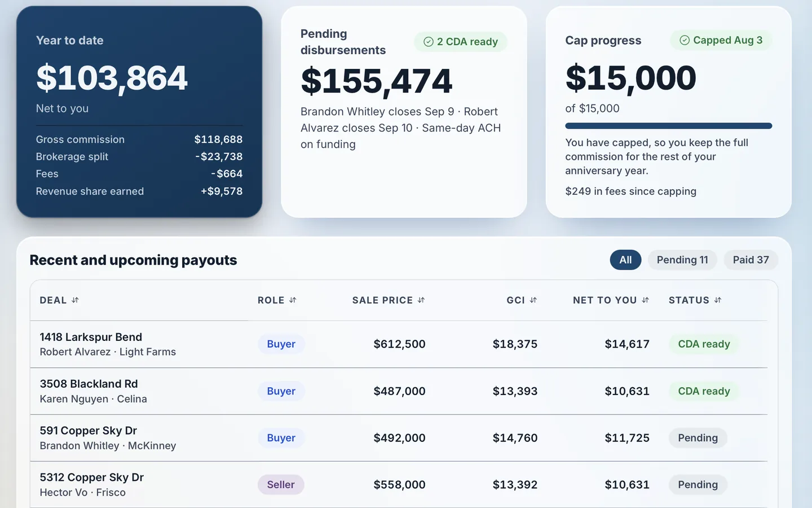Open the 3508 Blackland Rd deal

coord(89,384)
